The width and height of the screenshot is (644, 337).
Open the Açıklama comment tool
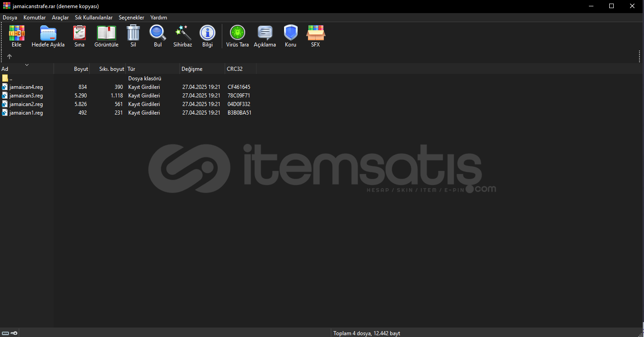265,36
